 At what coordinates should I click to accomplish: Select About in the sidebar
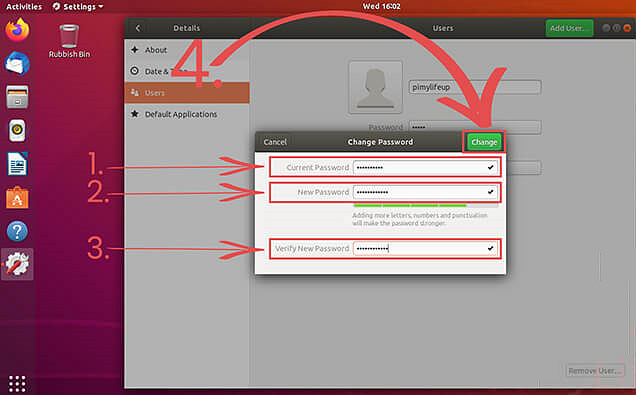(187, 50)
